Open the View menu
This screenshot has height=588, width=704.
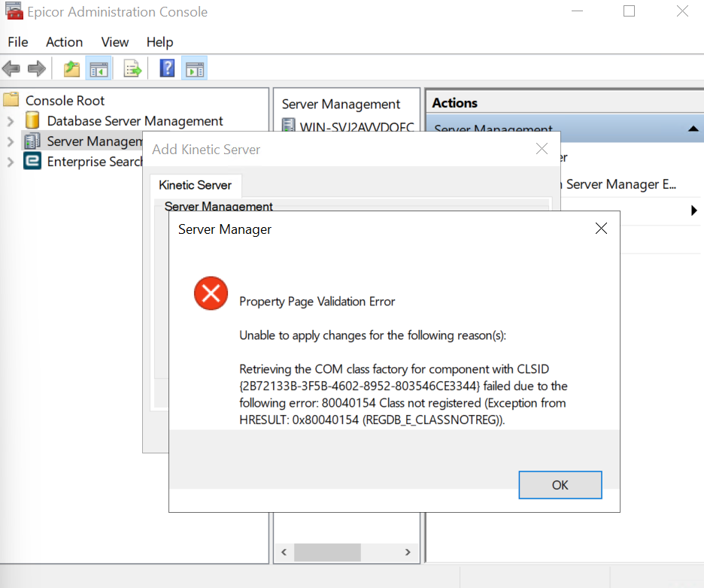(115, 42)
